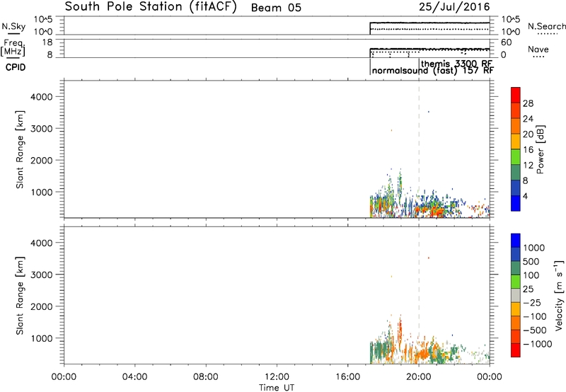Click the 'South Pole Station (fitACF)' title
The height and width of the screenshot is (392, 566).
[151, 7]
